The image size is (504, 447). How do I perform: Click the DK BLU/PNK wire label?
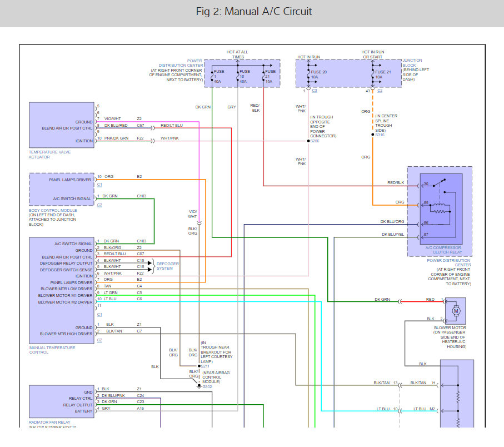tap(113, 395)
